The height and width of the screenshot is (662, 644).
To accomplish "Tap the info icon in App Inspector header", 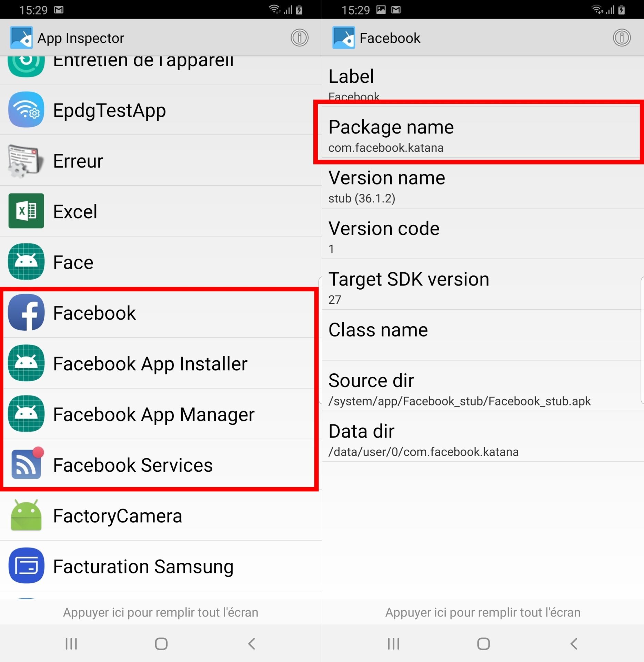I will click(x=299, y=38).
